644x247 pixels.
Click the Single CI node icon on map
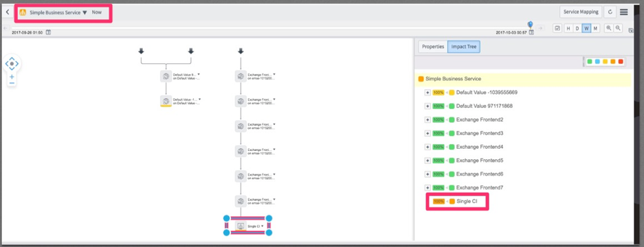pyautogui.click(x=241, y=226)
